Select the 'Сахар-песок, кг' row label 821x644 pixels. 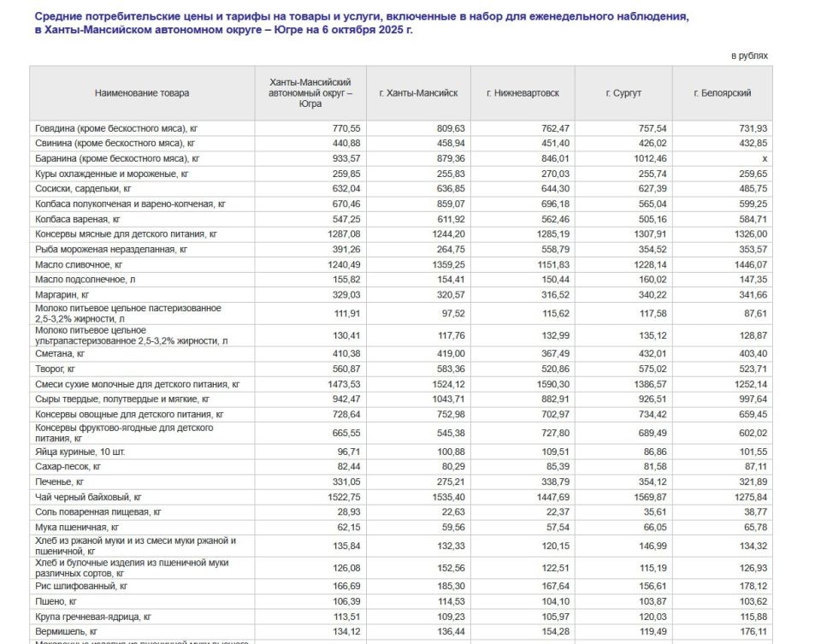(x=68, y=467)
